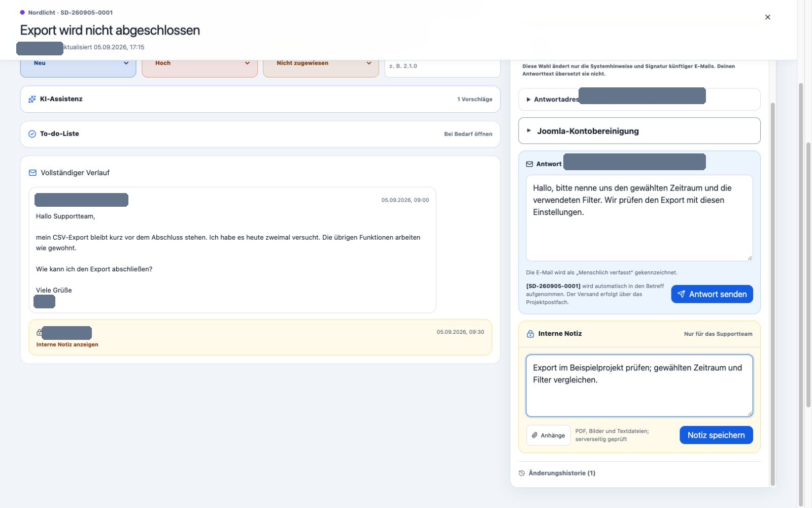Click the envelope icon next to Antwort
Screen dimensions: 812x508
[x=529, y=164]
